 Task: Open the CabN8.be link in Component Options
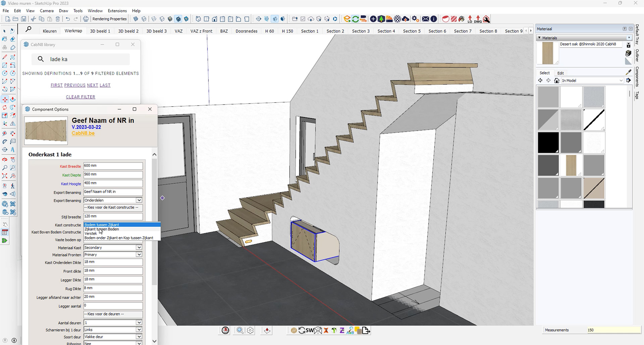(83, 133)
